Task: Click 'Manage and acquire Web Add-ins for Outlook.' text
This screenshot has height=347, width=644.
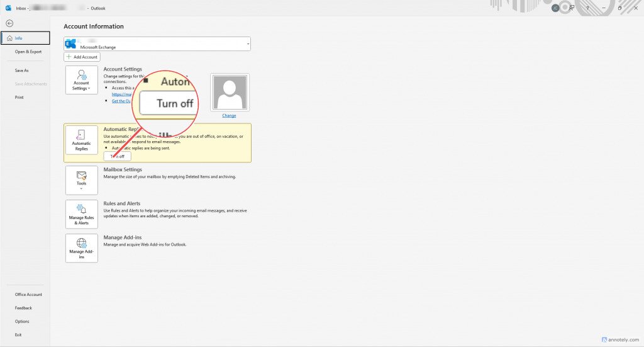Action: click(x=145, y=244)
